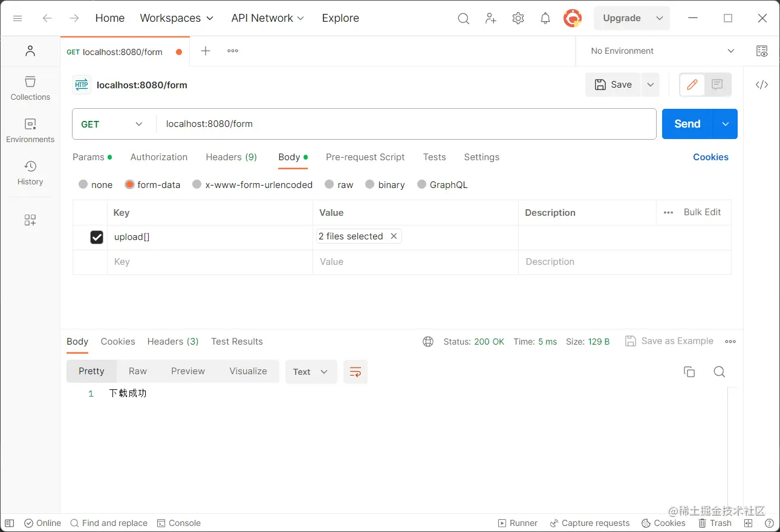Screen dimensions: 780x532
Task: Change the Text response format dropdown
Action: pyautogui.click(x=311, y=372)
